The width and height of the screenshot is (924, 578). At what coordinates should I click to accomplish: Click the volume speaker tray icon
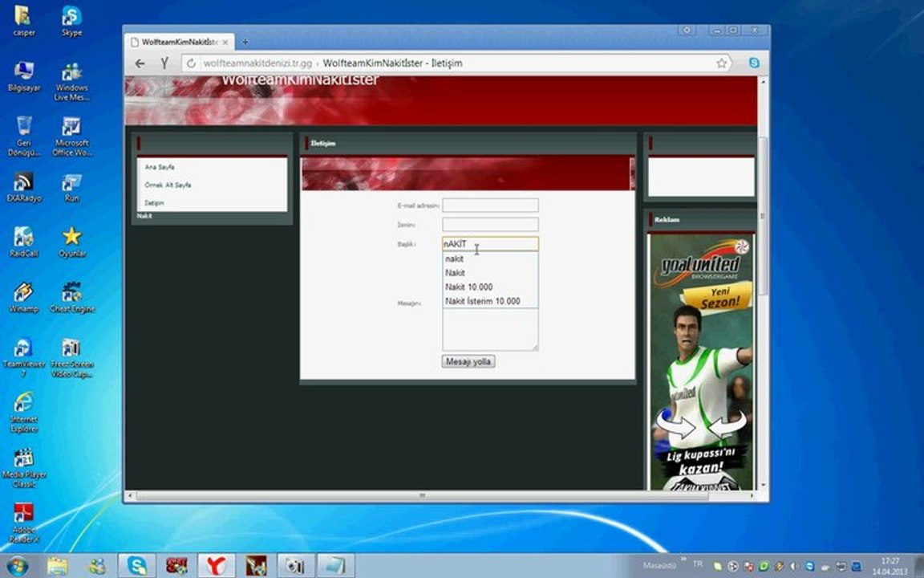click(x=795, y=566)
